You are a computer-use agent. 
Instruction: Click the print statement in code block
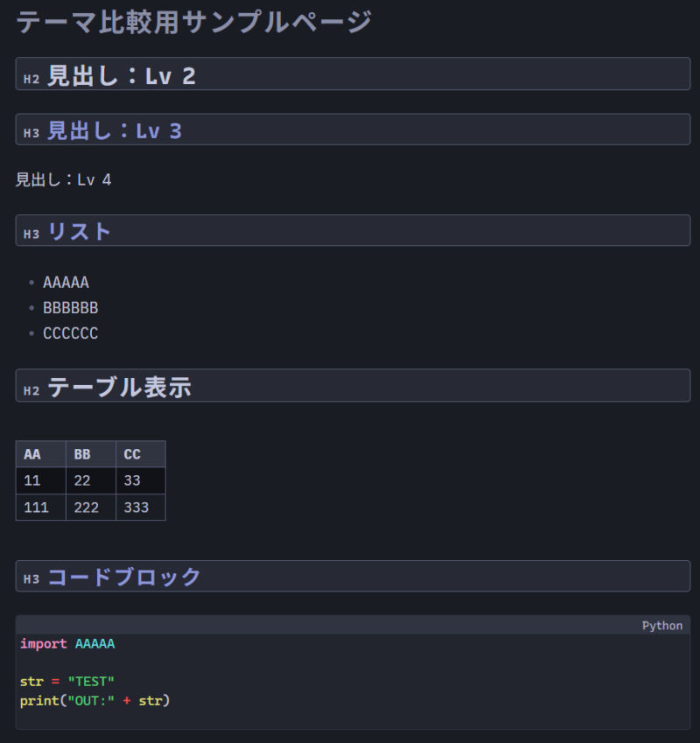pos(94,700)
